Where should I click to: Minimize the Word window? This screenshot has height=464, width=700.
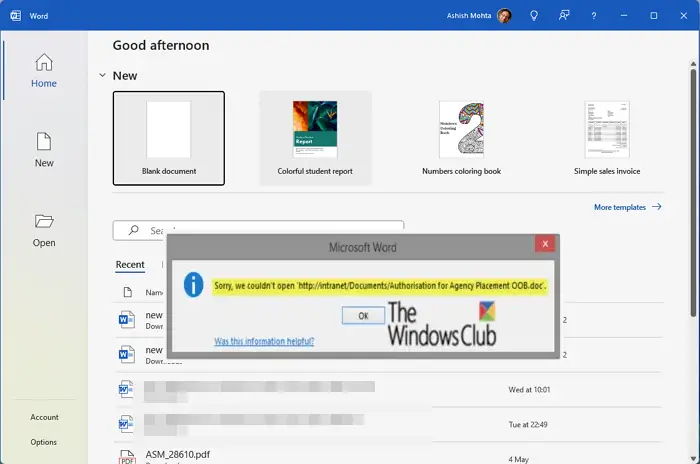(624, 16)
